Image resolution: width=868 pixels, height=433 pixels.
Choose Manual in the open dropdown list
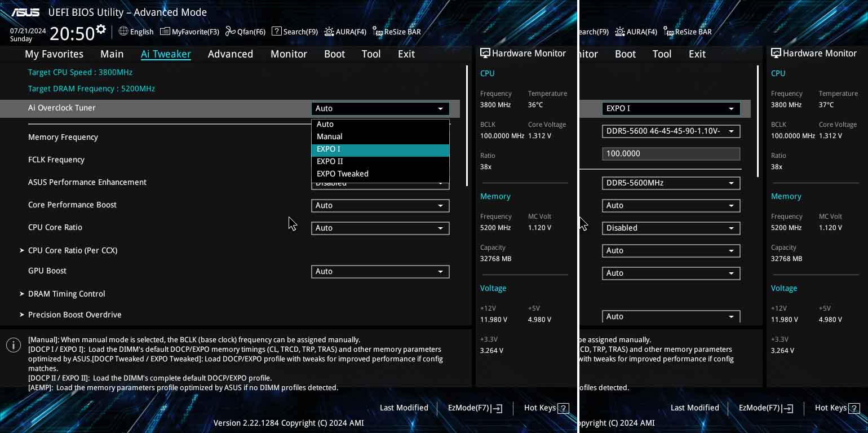[x=380, y=136]
